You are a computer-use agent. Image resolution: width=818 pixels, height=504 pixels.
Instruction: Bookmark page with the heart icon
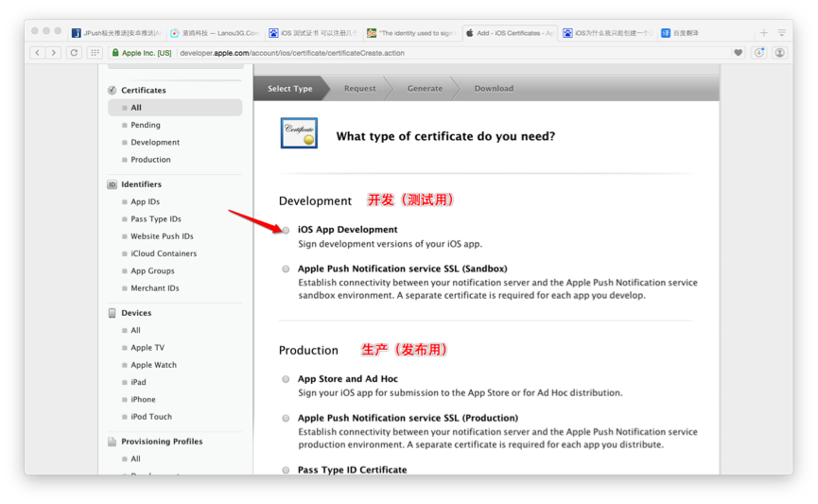739,53
